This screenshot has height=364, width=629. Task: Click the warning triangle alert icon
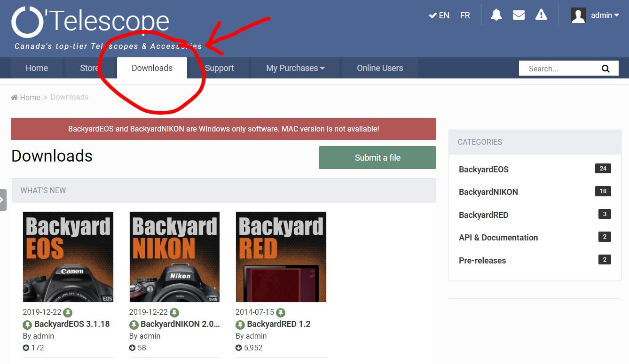point(541,15)
